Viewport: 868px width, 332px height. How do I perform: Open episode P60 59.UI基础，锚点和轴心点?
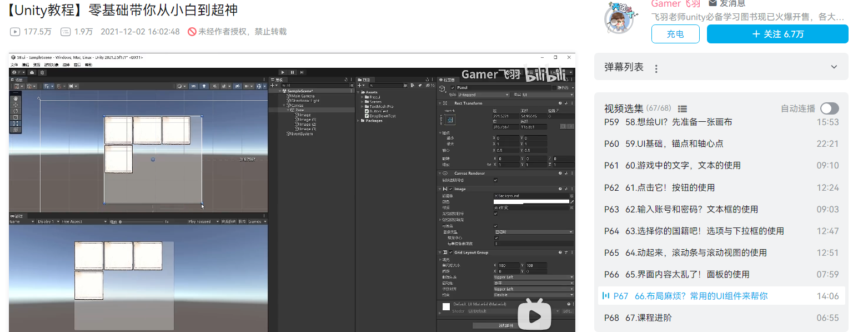click(721, 143)
